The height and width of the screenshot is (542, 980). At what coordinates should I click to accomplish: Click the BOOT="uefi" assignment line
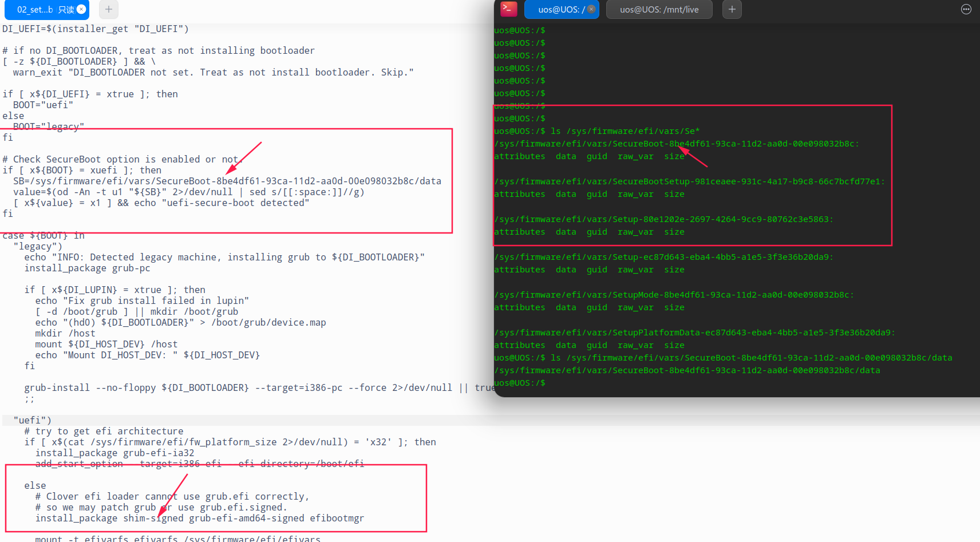(44, 105)
